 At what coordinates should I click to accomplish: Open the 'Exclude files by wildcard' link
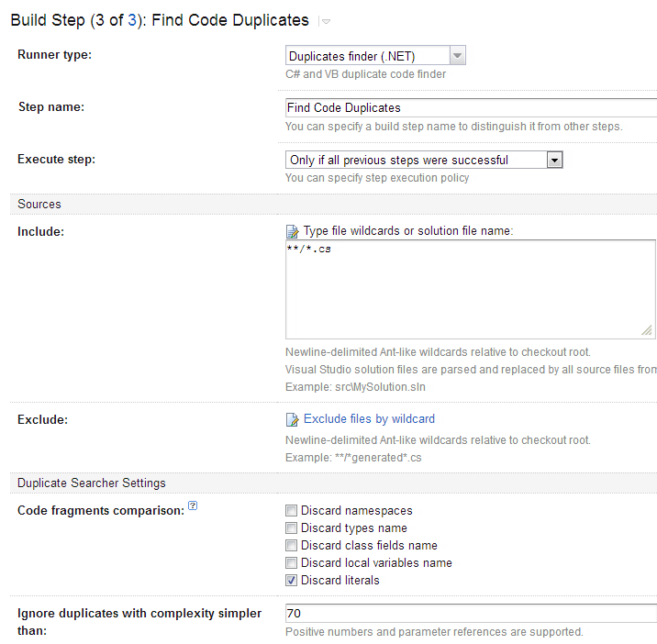coord(369,419)
